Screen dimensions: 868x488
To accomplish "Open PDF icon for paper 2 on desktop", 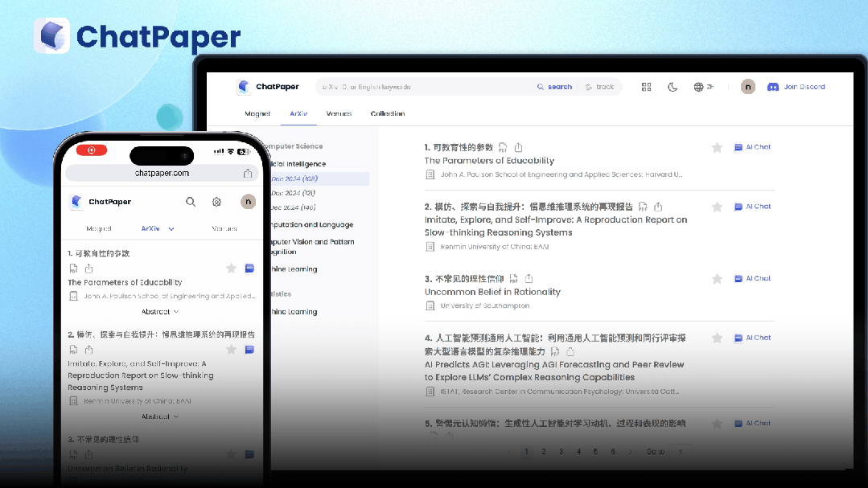I will (x=643, y=207).
